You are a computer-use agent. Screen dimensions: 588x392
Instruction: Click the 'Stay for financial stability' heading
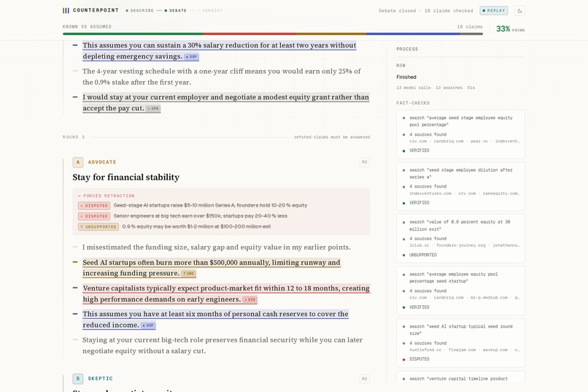(126, 177)
